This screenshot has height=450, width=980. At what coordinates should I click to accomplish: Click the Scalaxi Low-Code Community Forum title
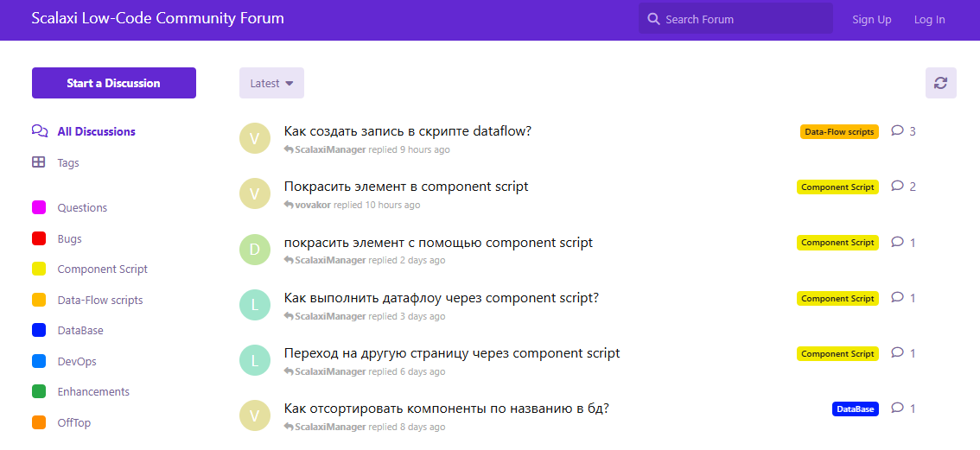pos(157,18)
